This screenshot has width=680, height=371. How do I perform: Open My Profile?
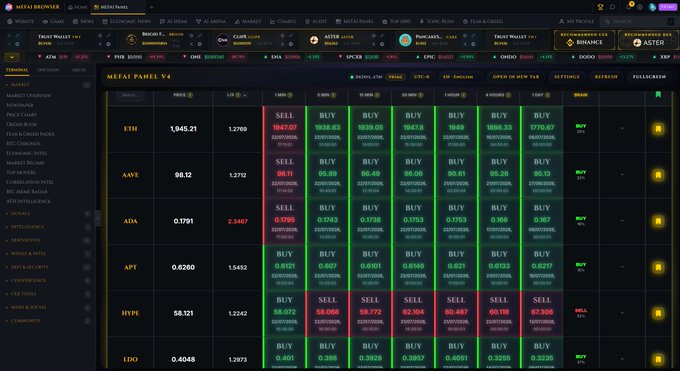576,21
